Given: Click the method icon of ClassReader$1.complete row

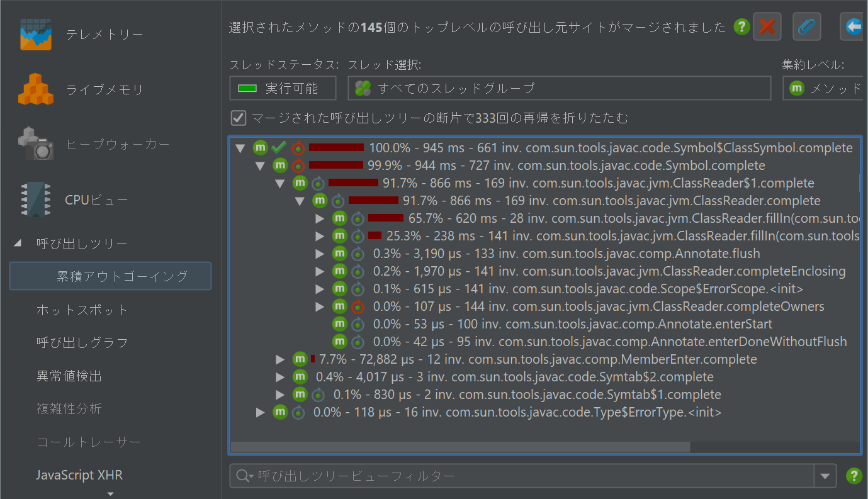Looking at the screenshot, I should (300, 183).
